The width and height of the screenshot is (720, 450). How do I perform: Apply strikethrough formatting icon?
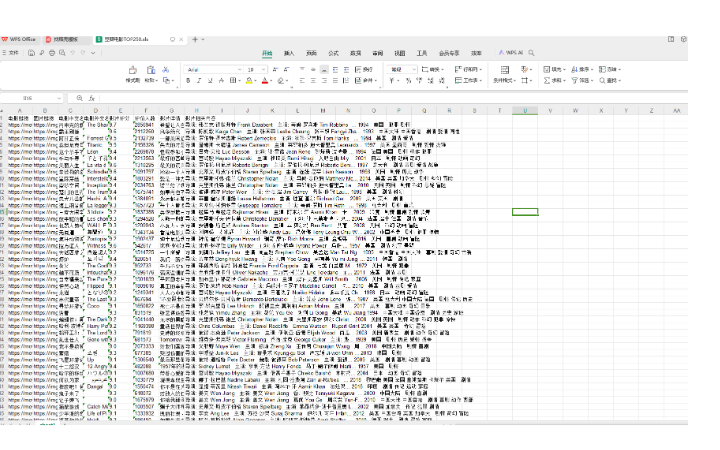point(221,80)
